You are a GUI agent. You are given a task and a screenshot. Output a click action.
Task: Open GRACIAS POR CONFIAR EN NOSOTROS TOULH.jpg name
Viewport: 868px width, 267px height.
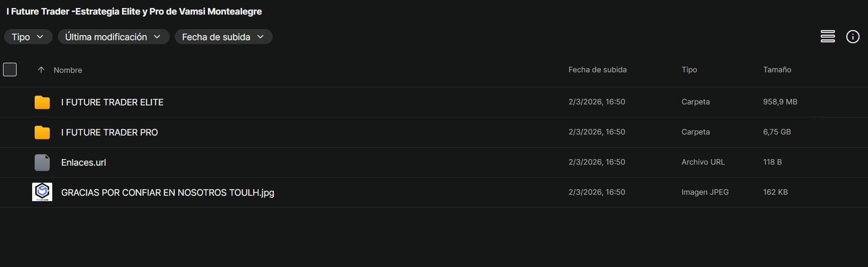(167, 193)
